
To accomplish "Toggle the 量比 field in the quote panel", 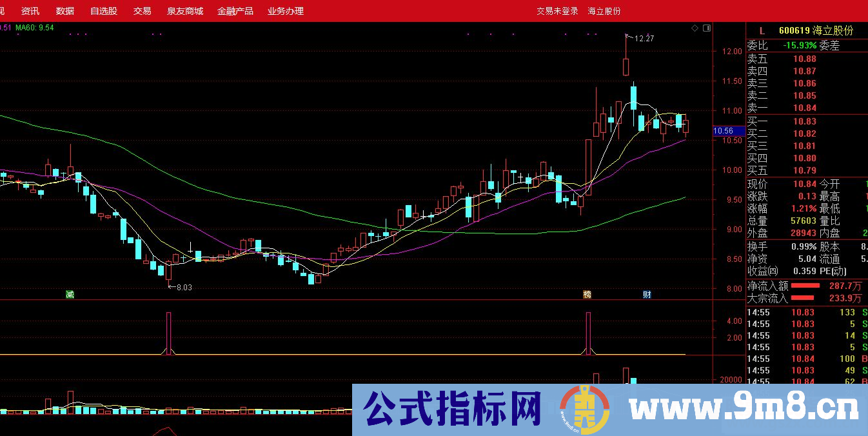I will click(831, 223).
